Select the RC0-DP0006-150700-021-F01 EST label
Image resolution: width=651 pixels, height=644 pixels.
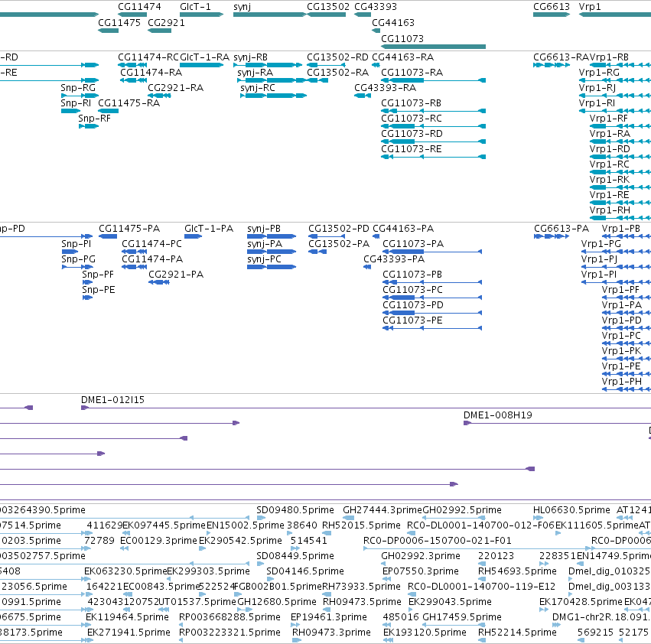pyautogui.click(x=437, y=541)
